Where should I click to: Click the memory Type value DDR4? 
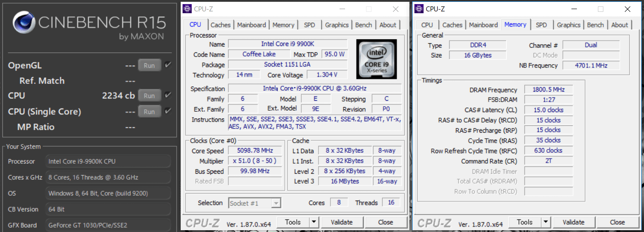(477, 45)
